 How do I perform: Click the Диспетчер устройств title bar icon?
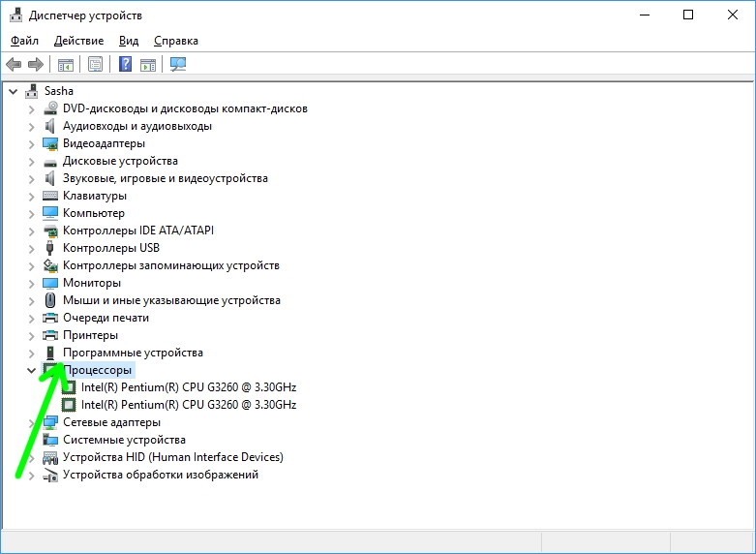(x=15, y=15)
